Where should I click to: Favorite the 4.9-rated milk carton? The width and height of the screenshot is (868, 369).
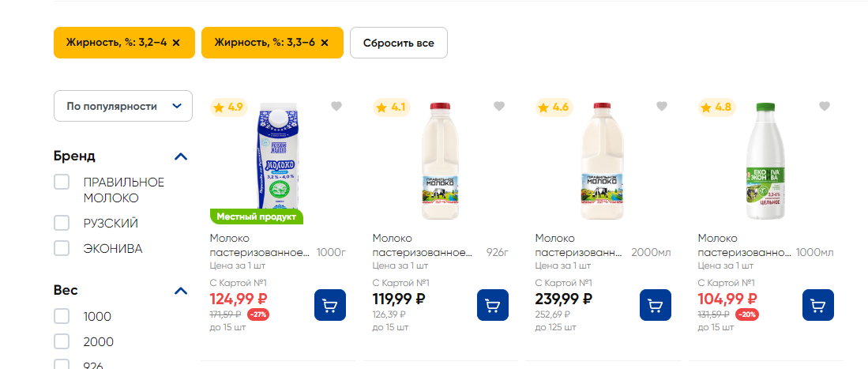point(336,107)
